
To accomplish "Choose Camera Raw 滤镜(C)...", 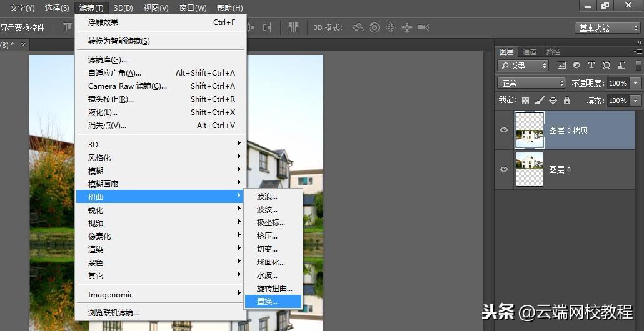I will coord(161,86).
